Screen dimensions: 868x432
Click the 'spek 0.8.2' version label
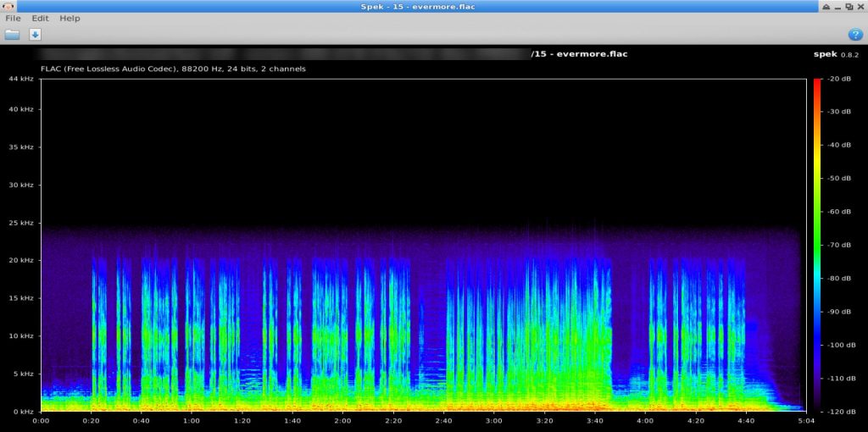836,54
